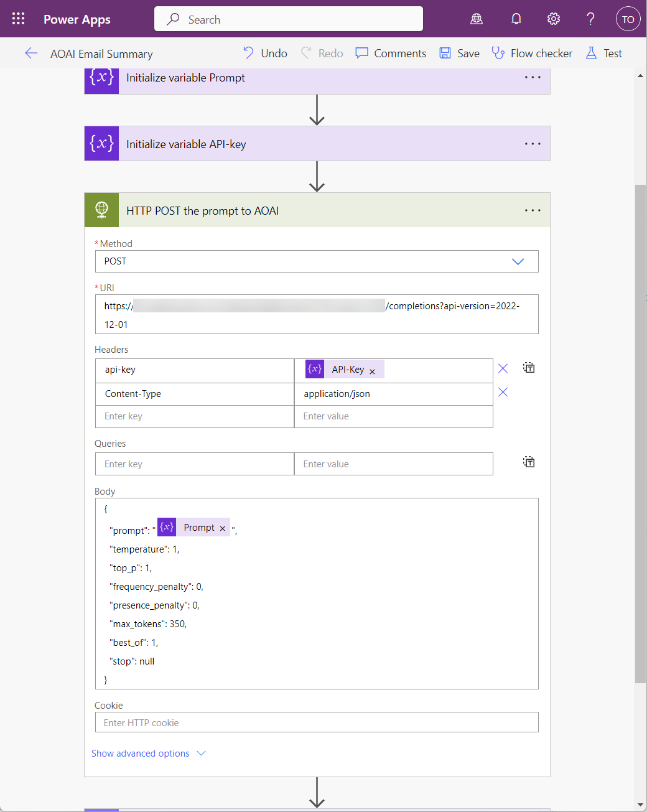Remove the Prompt token from Body
Screen dimensions: 647x812
222,527
